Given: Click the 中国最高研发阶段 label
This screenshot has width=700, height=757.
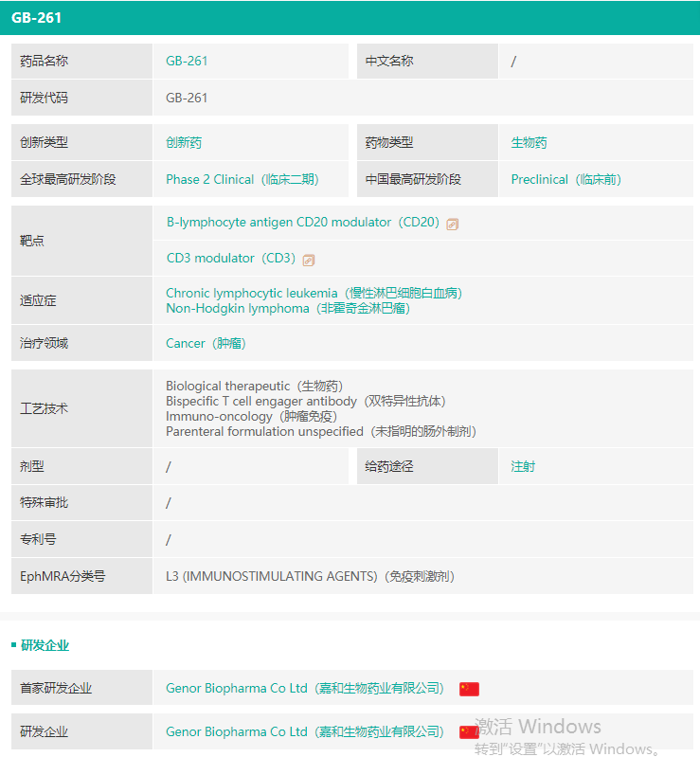Looking at the screenshot, I should [413, 179].
